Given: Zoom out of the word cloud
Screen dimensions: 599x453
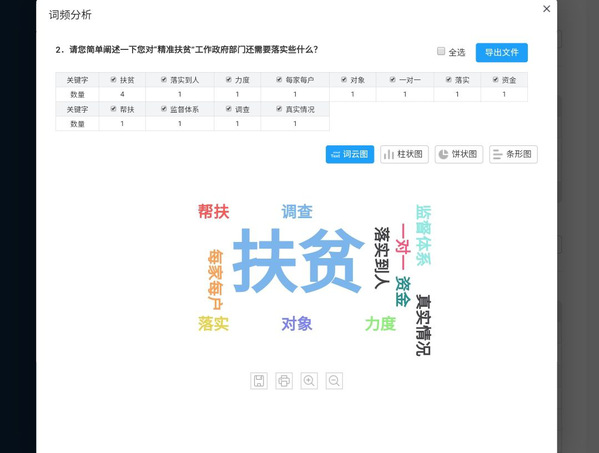Looking at the screenshot, I should [x=334, y=381].
